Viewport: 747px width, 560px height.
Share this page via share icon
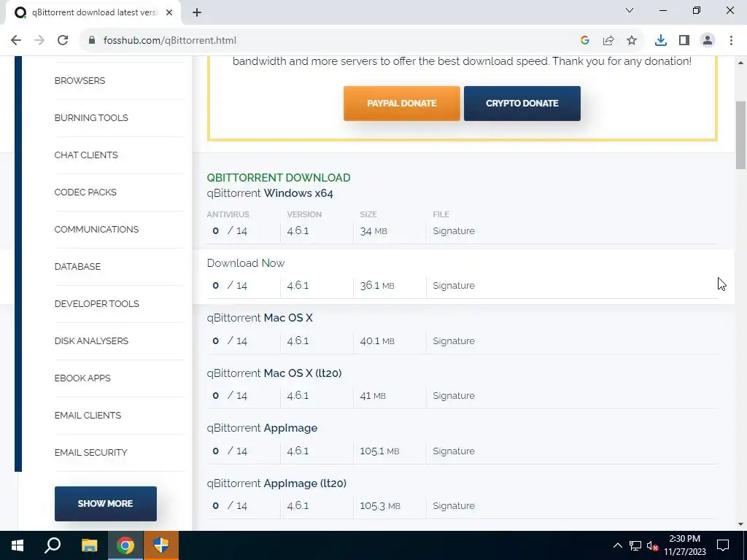point(608,41)
